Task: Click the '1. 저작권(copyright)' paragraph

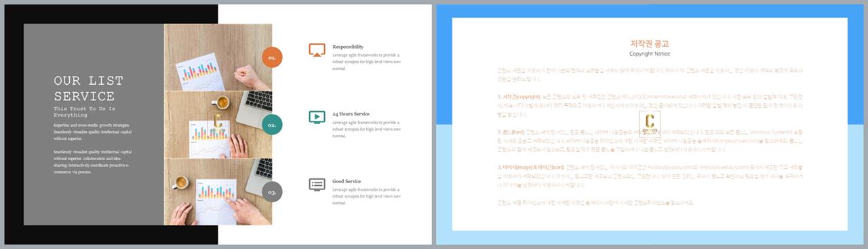Action: point(650,106)
